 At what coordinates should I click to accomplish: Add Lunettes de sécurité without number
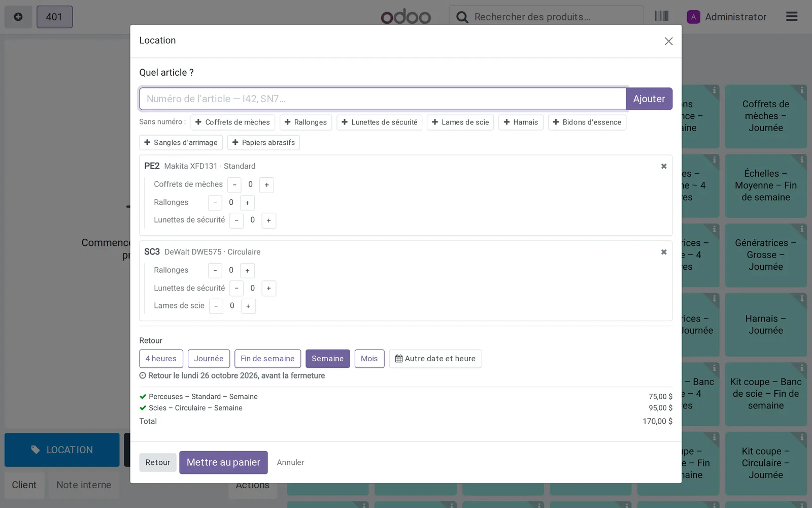point(380,122)
